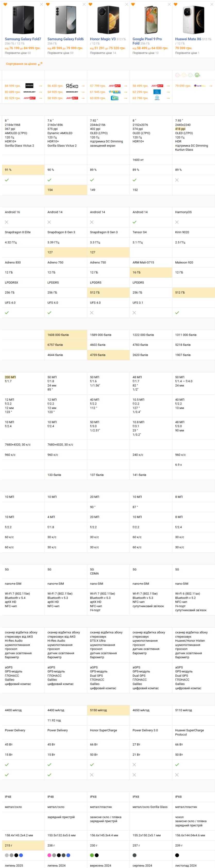Screen dimensions: 215x868
Task: Click the Samsung Galaxy Fold7 product image
Action: (x=23, y=20)
